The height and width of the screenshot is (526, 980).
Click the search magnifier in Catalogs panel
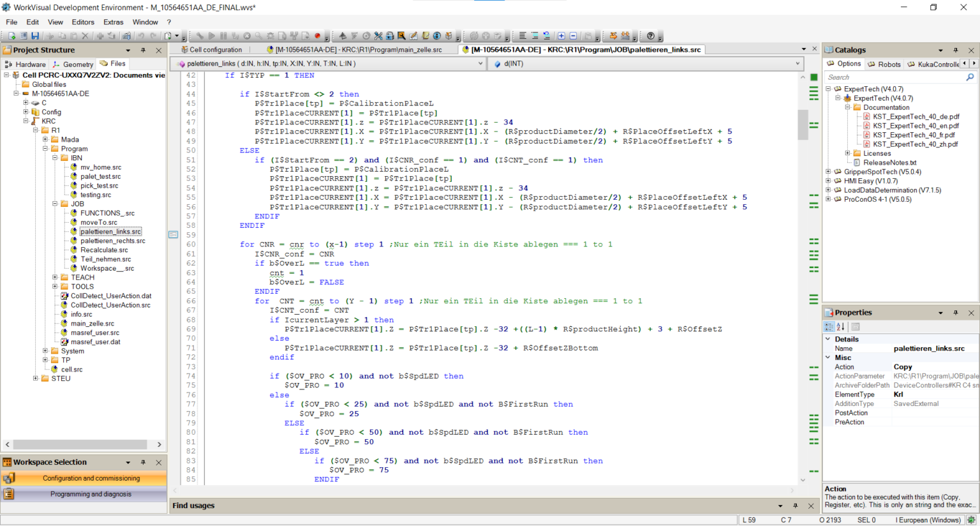(x=970, y=77)
